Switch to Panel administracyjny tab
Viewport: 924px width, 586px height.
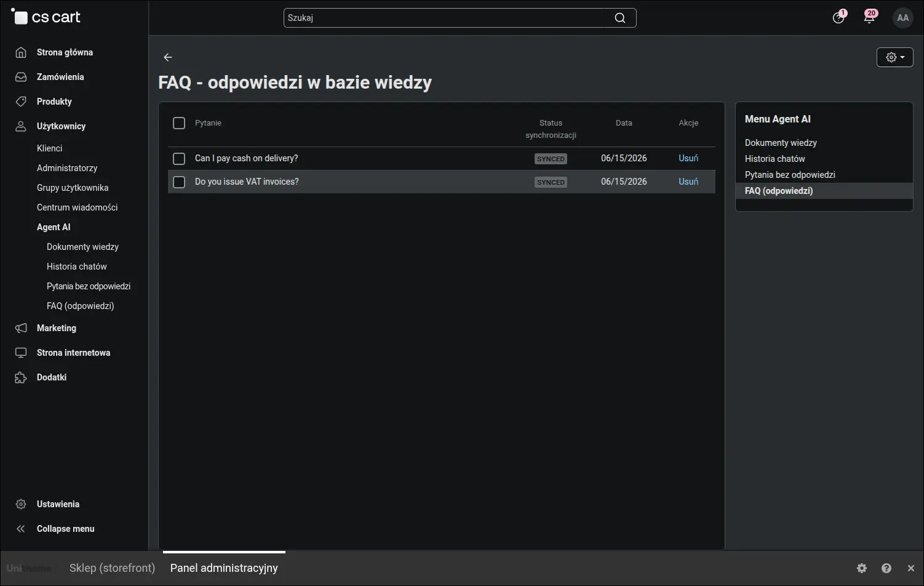[224, 568]
